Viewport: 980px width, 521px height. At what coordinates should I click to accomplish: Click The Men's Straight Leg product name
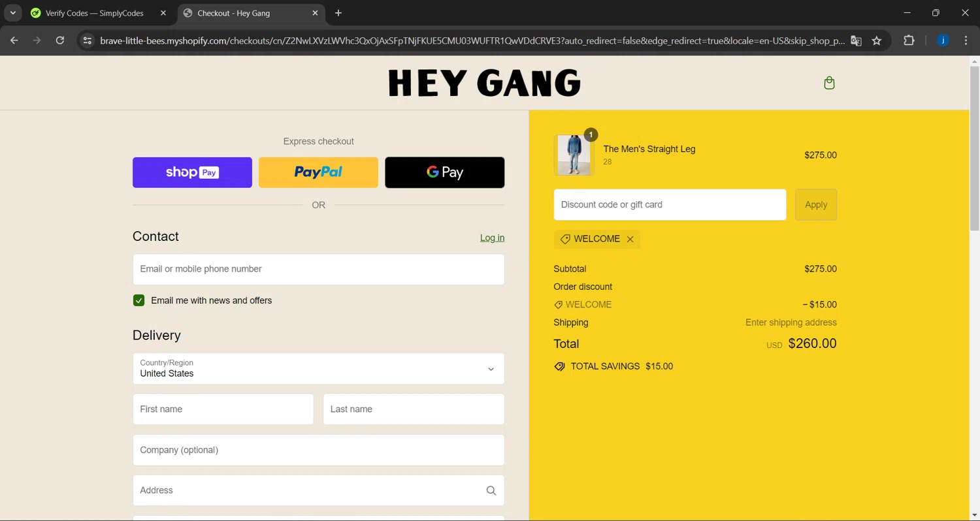[649, 149]
